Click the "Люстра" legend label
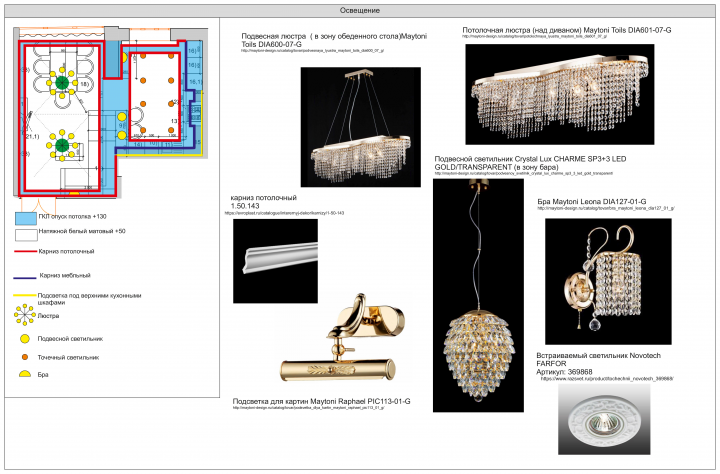The image size is (720, 474). [48, 316]
